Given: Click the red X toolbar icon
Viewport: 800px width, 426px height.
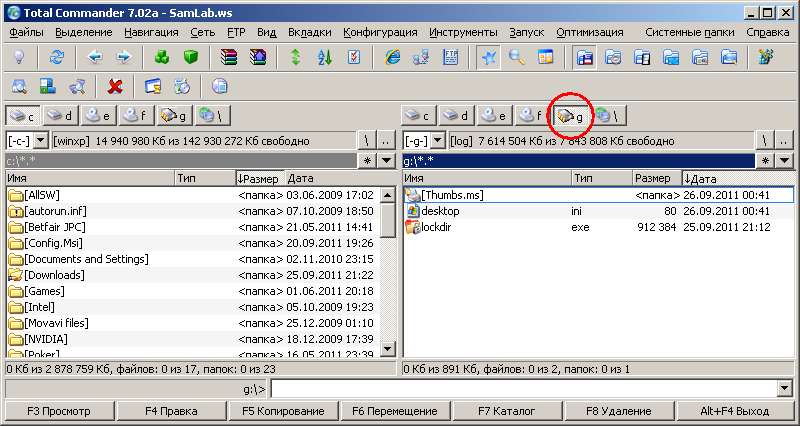Looking at the screenshot, I should [115, 86].
